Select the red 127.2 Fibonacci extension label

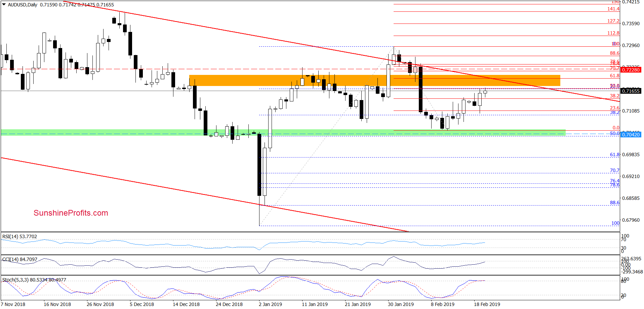point(613,21)
